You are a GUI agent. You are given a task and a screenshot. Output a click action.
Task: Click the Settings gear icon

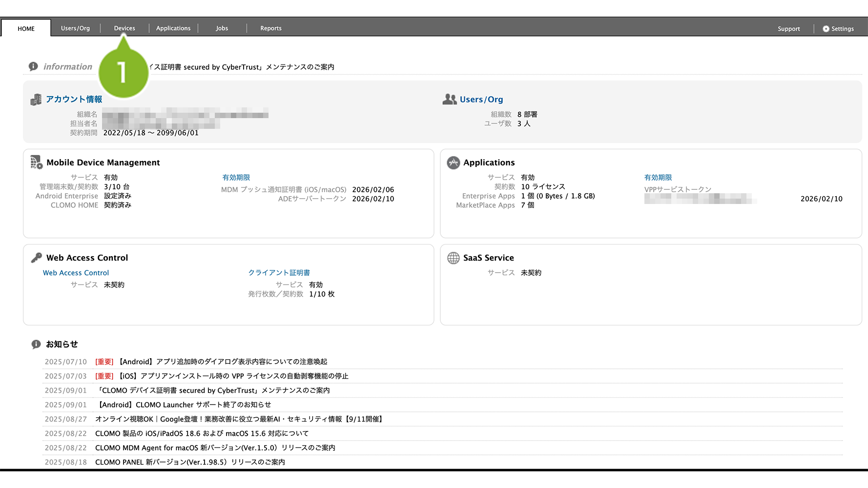826,29
